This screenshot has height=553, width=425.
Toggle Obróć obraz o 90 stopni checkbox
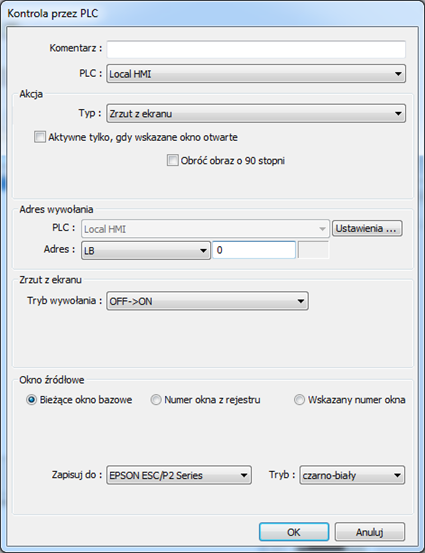[172, 160]
